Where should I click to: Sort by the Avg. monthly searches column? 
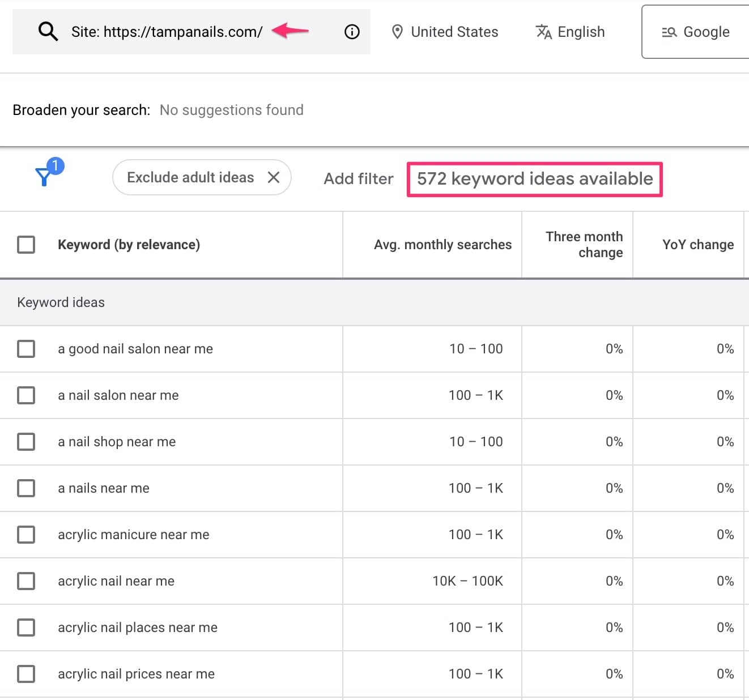442,244
